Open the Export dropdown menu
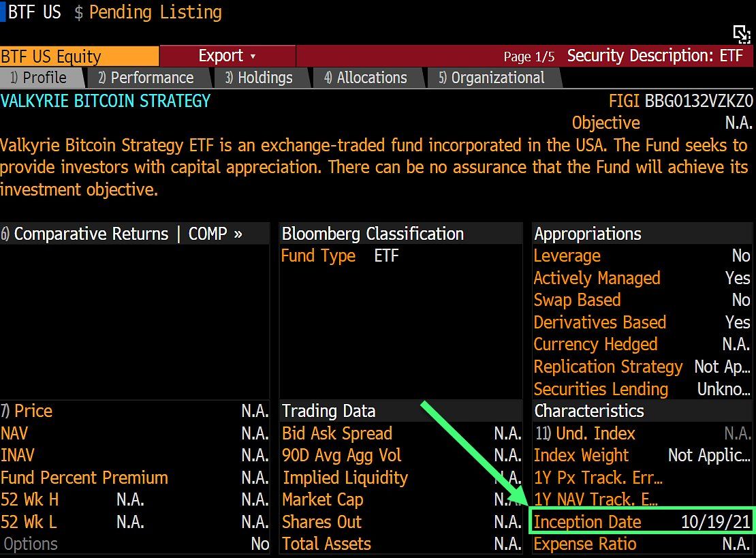The width and height of the screenshot is (756, 558). 227,56
